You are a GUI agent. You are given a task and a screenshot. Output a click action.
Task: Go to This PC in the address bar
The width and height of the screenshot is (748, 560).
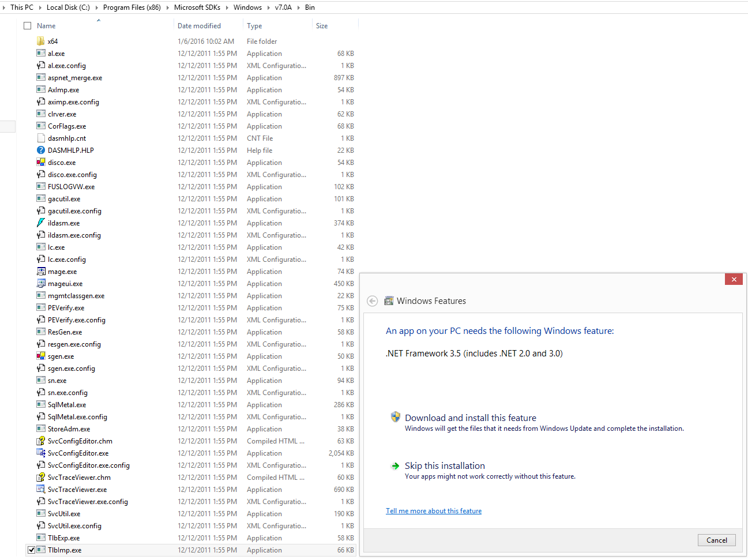(x=22, y=7)
